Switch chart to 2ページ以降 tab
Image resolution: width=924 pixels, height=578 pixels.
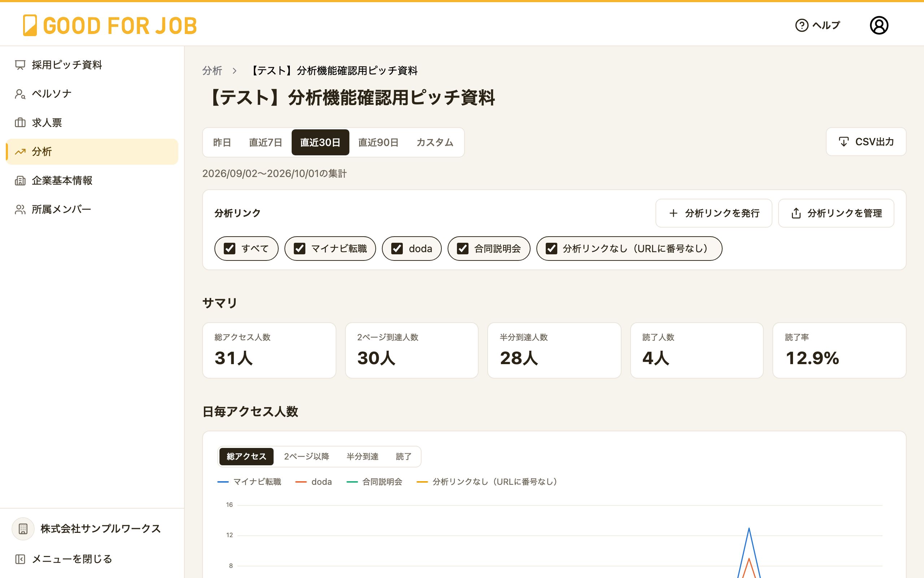pos(306,456)
